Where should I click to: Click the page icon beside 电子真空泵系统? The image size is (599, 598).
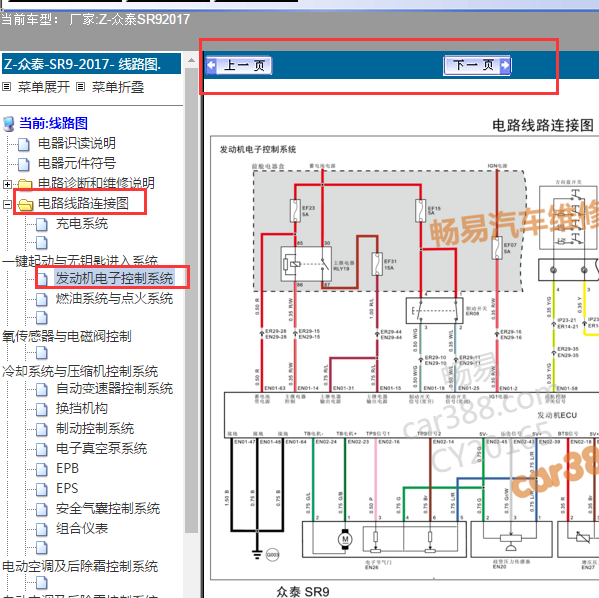pos(42,449)
